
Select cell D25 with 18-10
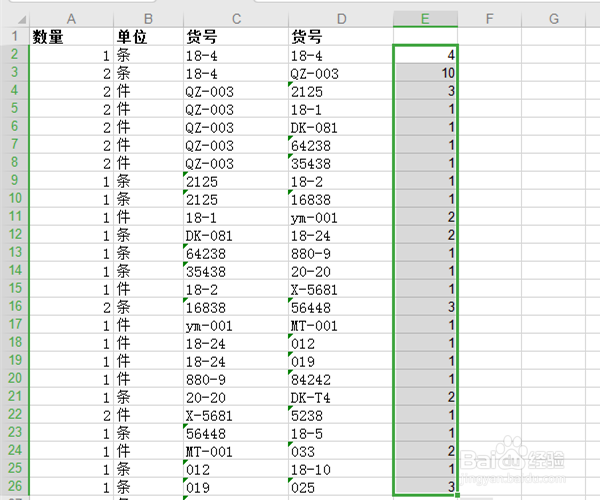[341, 469]
